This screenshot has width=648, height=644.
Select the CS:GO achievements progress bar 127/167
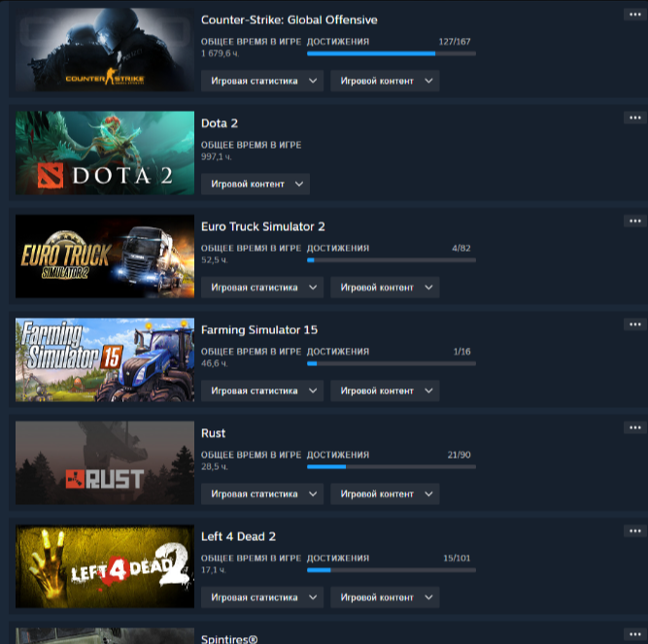[392, 53]
